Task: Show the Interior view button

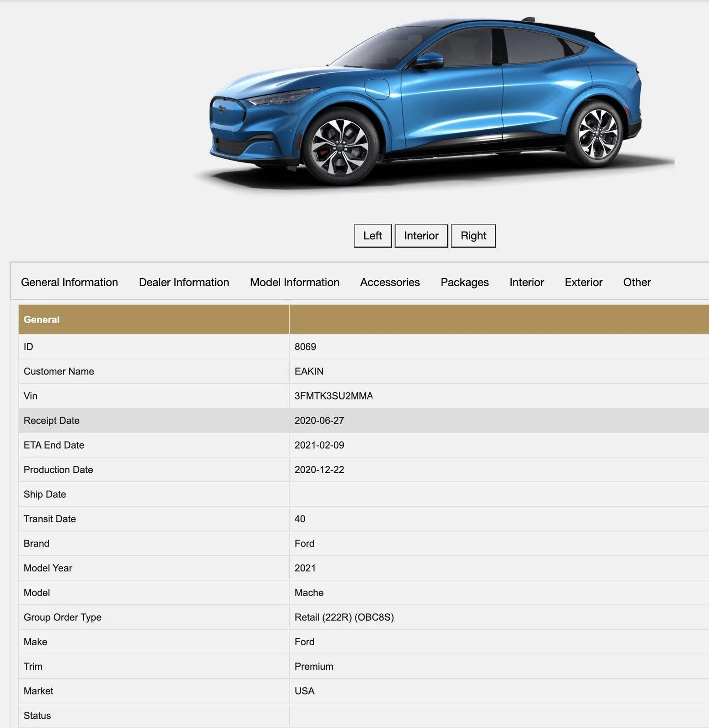Action: point(421,236)
